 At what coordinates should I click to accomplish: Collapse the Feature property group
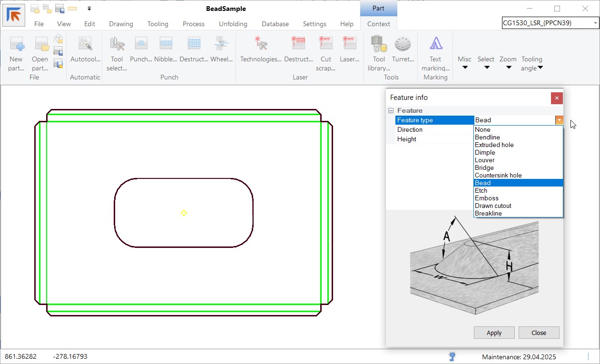tap(391, 110)
